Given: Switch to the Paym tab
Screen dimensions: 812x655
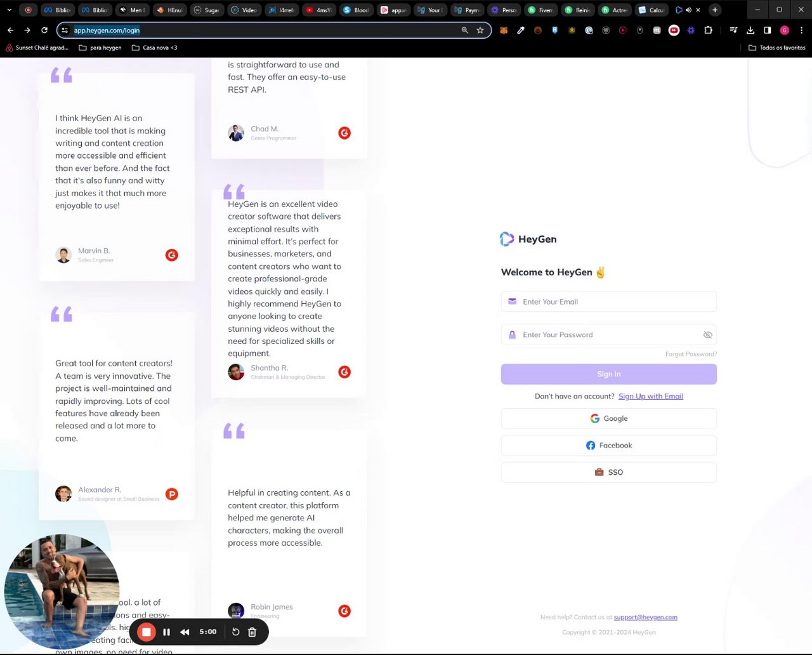Looking at the screenshot, I should tap(467, 10).
